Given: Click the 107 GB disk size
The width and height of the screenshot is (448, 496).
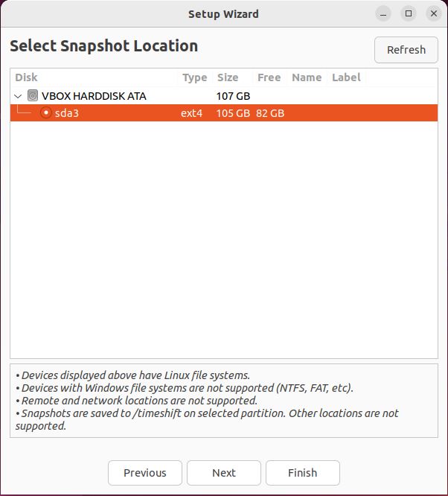Looking at the screenshot, I should (233, 96).
